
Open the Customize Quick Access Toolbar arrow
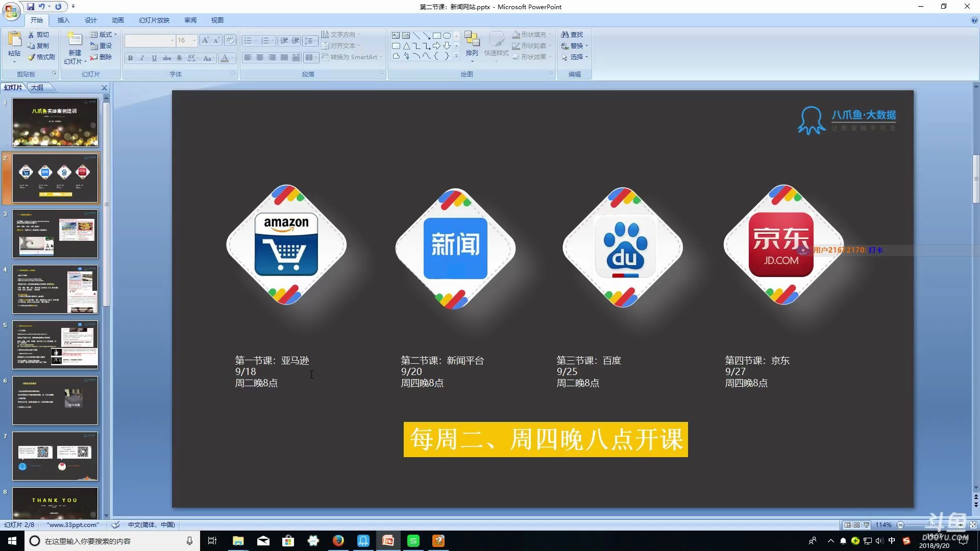[x=73, y=7]
